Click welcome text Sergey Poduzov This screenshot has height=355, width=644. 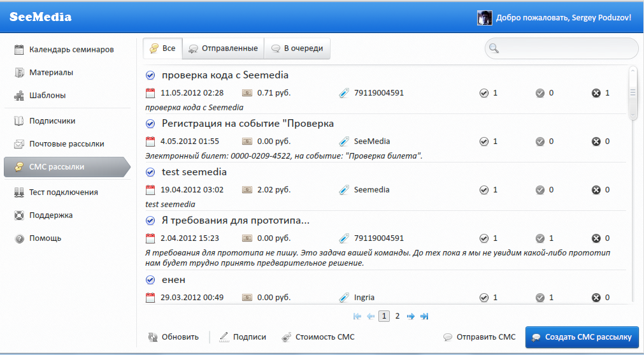pyautogui.click(x=564, y=18)
